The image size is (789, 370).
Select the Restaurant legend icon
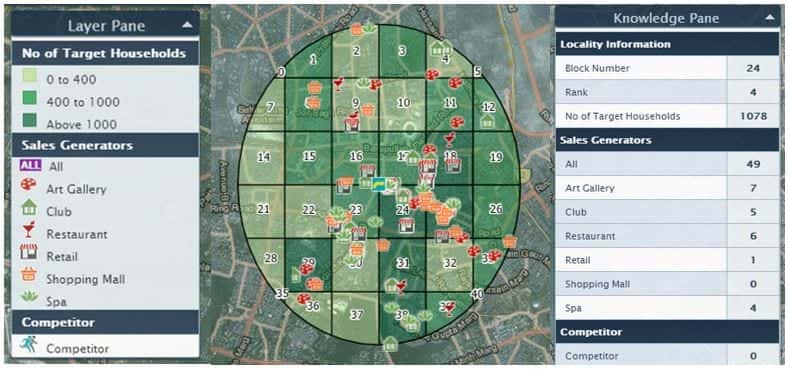(29, 230)
